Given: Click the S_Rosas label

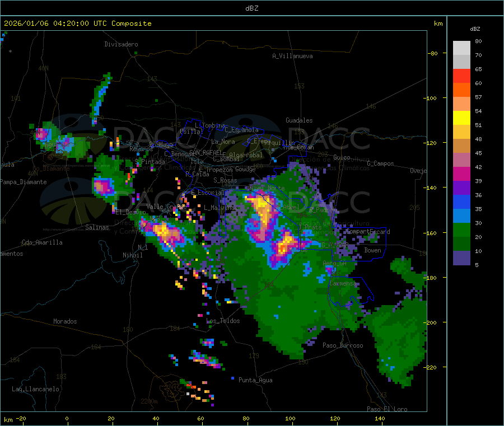Looking at the screenshot, I should coord(225,180).
